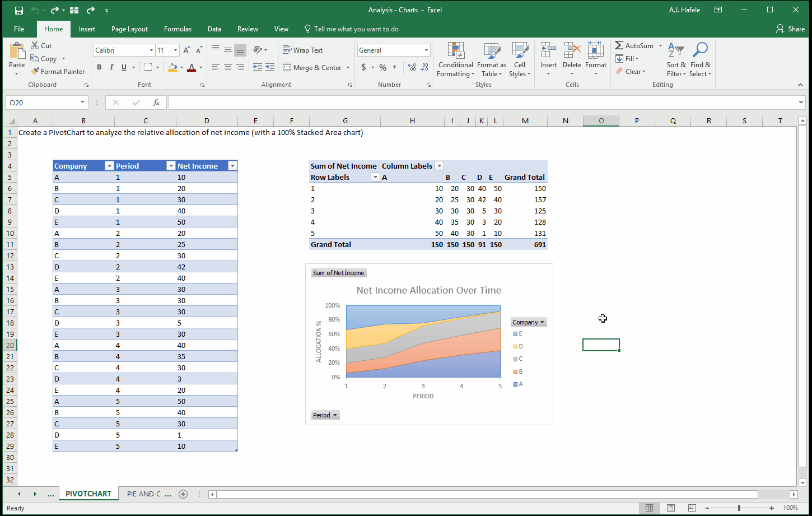Open the borders dropdown arrow
Image resolution: width=812 pixels, height=516 pixels.
tap(157, 67)
